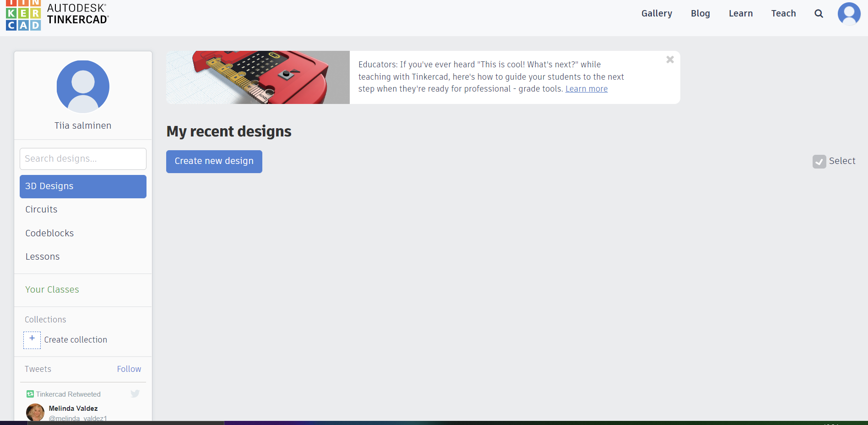Viewport: 868px width, 425px height.
Task: Select 3D Designs in the sidebar
Action: (83, 186)
